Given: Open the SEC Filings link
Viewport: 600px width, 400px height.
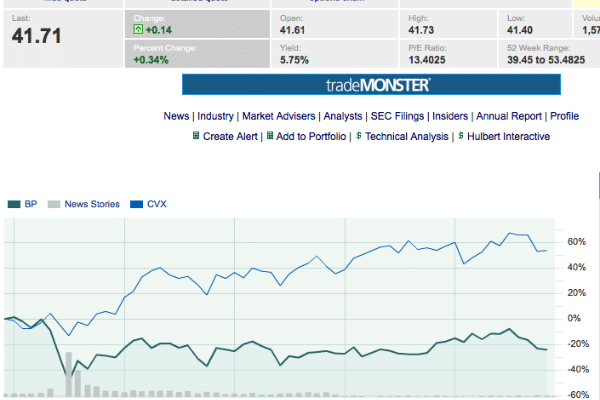Looking at the screenshot, I should [397, 116].
